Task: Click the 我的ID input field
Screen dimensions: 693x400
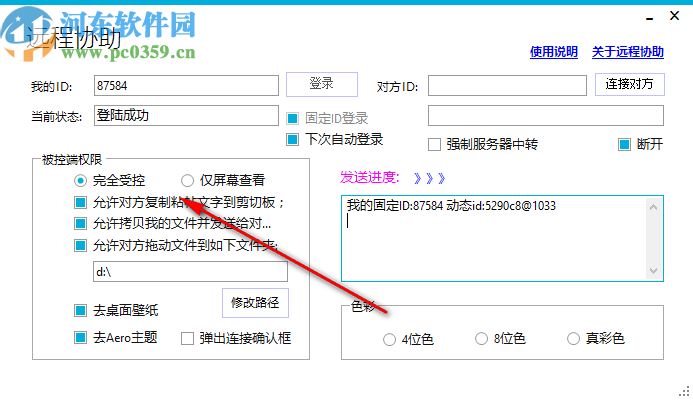Action: coord(186,85)
